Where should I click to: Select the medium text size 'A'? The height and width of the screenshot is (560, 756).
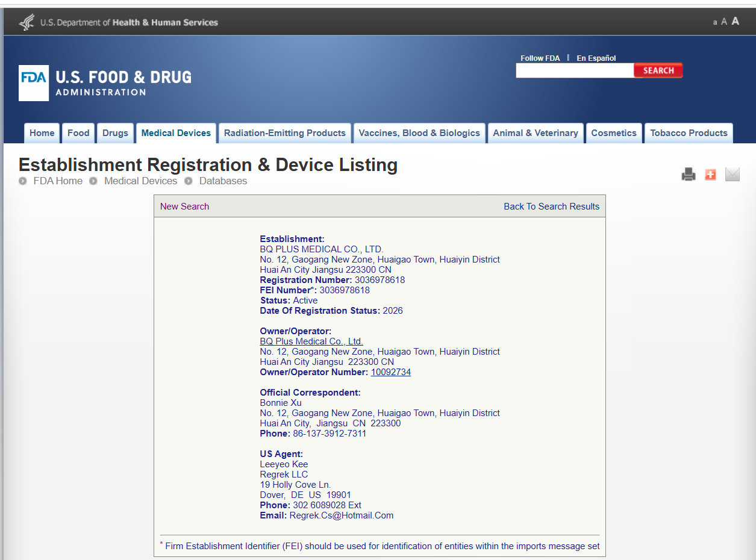pyautogui.click(x=725, y=22)
